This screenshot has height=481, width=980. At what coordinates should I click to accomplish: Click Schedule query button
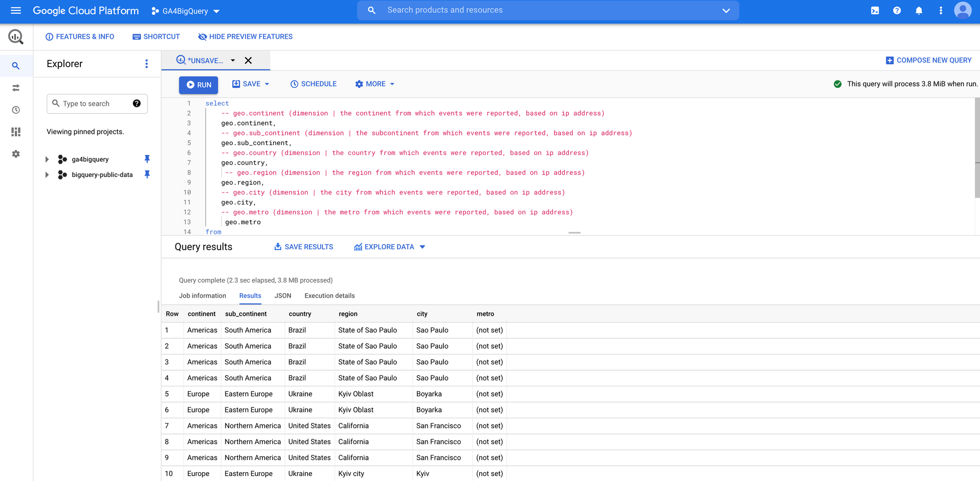(x=314, y=84)
